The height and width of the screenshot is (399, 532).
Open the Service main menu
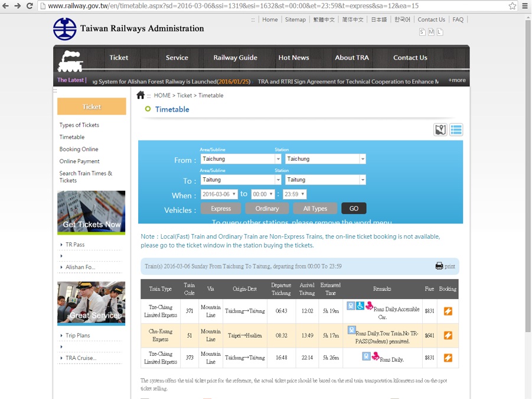[x=177, y=57]
